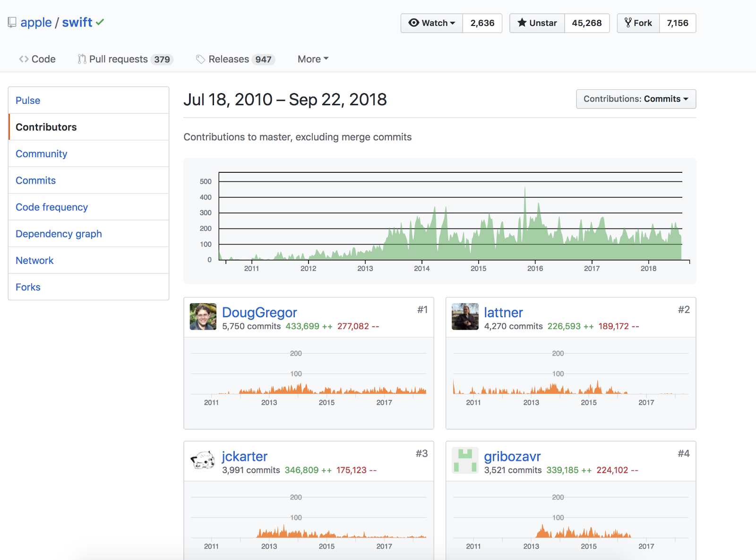756x560 pixels.
Task: Open lattner's avatar photo
Action: 465,316
